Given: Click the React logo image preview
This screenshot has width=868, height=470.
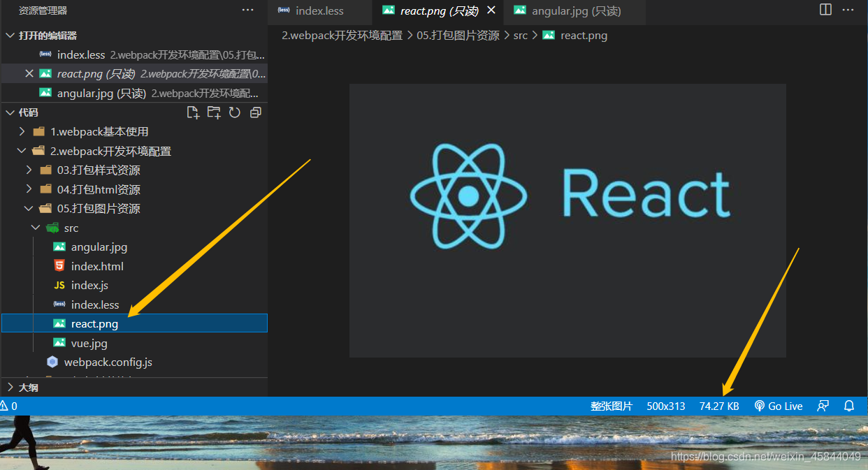Looking at the screenshot, I should [567, 221].
